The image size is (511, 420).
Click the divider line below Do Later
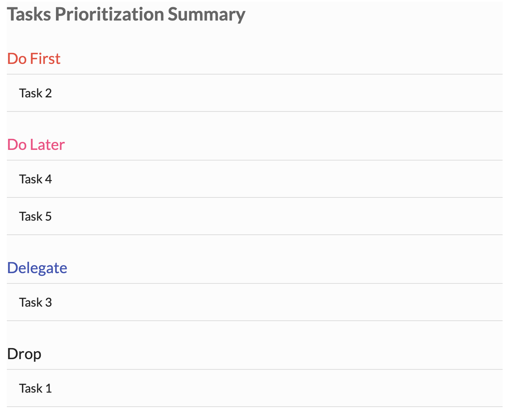pyautogui.click(x=255, y=160)
